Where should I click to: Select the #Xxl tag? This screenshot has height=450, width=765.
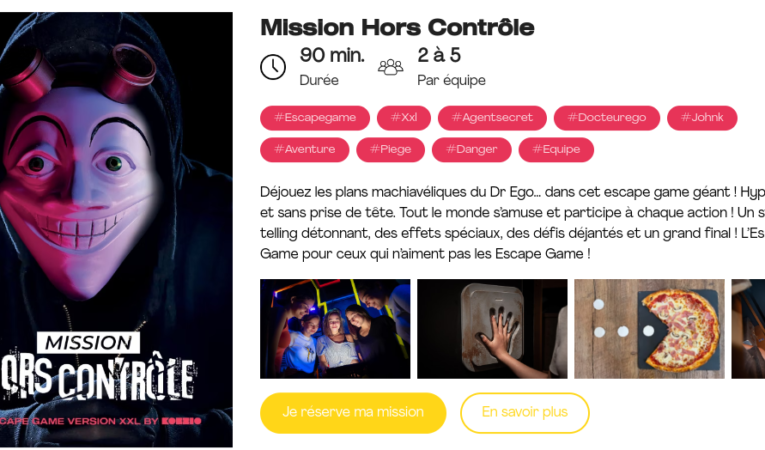[403, 118]
